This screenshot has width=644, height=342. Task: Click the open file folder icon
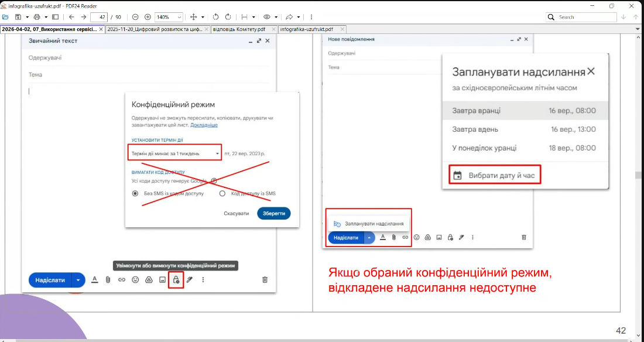pos(6,17)
